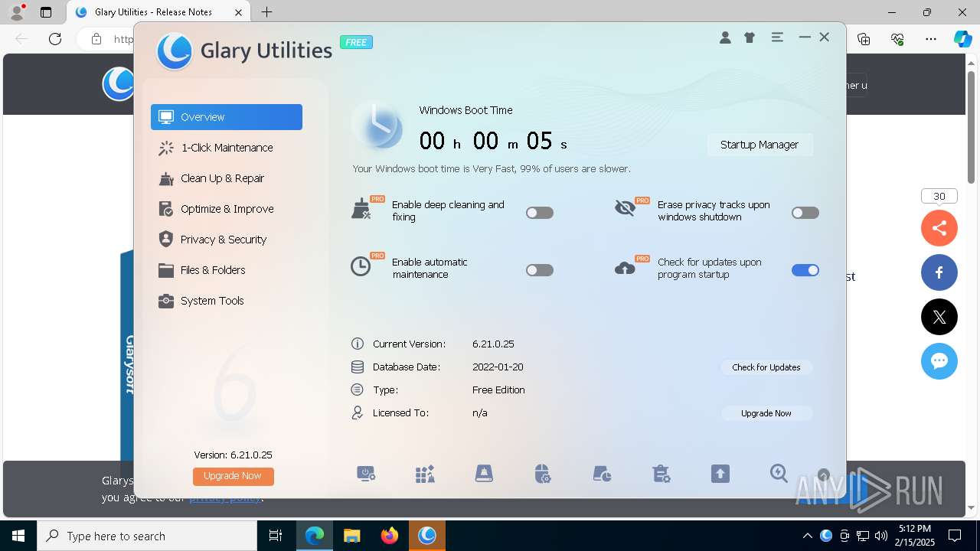Show hidden system tray icons
The height and width of the screenshot is (551, 980).
[808, 536]
